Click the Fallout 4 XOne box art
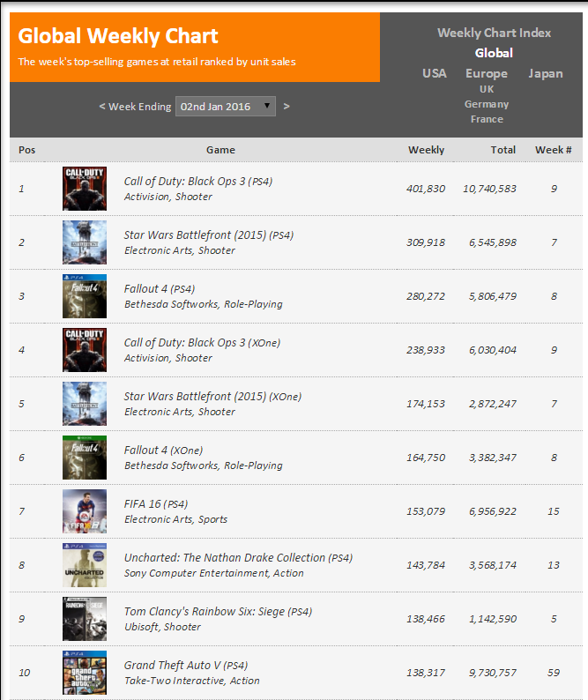This screenshot has width=588, height=700. [85, 458]
